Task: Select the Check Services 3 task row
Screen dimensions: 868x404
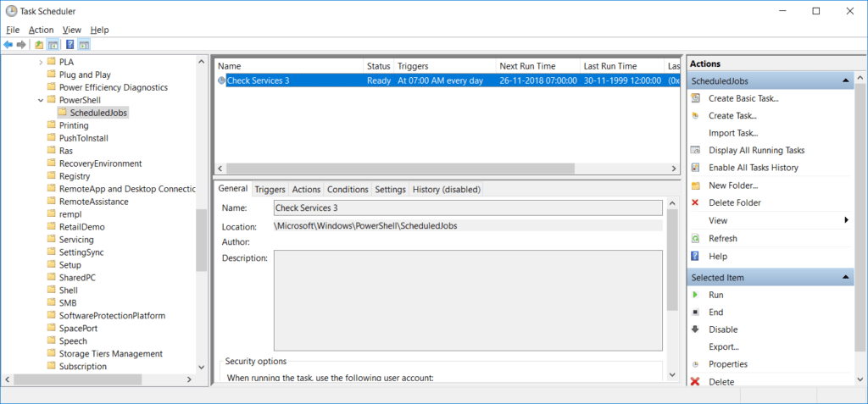Action: tap(448, 80)
